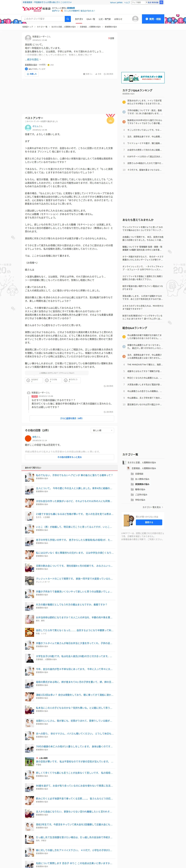Click the blue category search magnifier button
The width and height of the screenshot is (186, 868).
tap(68, 19)
